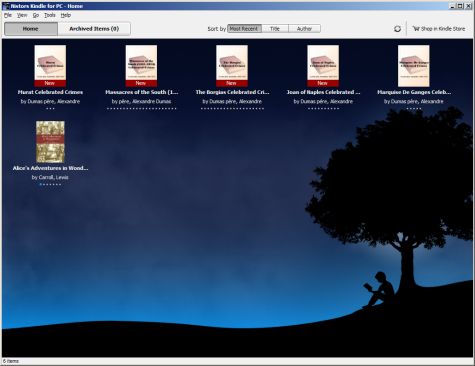Click the Massacres of the South title
Screen dimensions: 475x366
point(141,92)
